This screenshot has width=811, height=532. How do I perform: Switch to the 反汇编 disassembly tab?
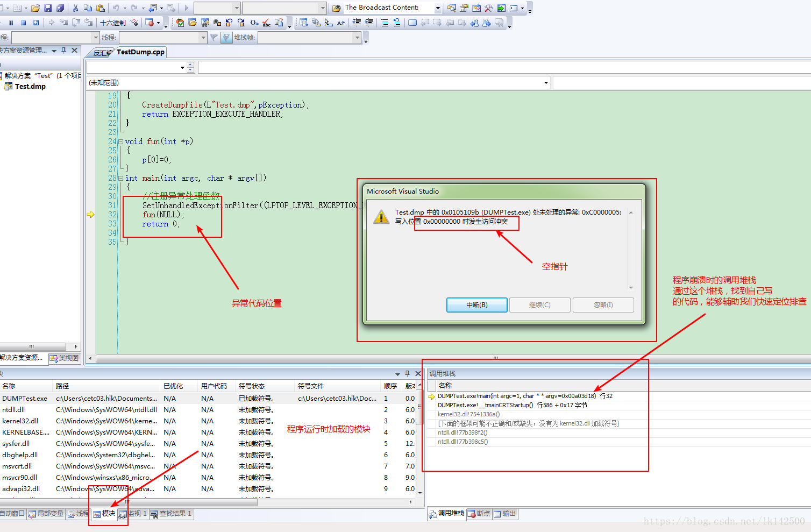tap(102, 53)
